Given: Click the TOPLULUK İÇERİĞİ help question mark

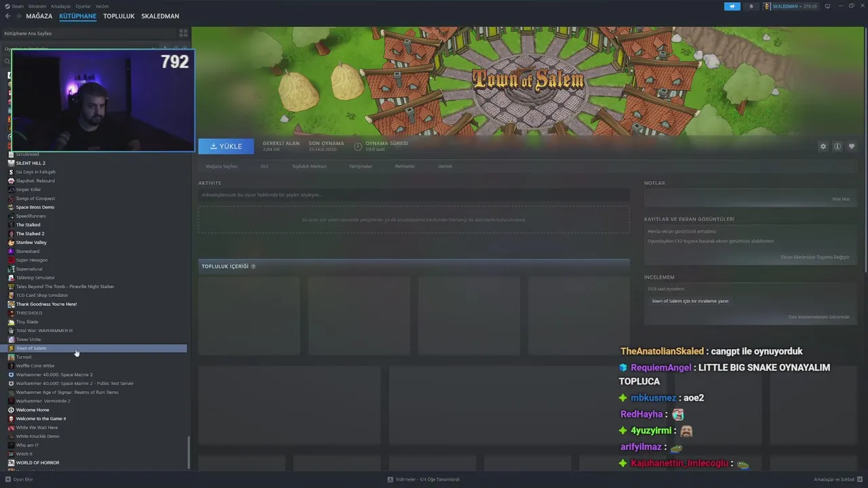Looking at the screenshot, I should tap(254, 266).
